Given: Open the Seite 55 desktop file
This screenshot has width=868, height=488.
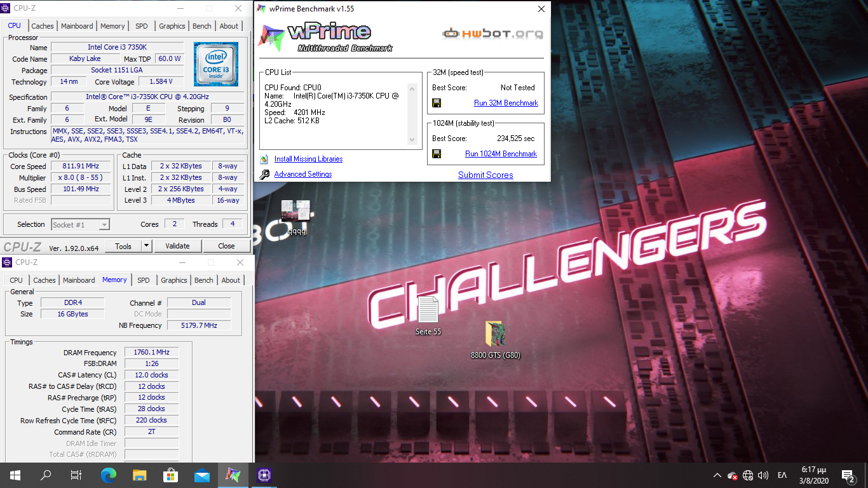Looking at the screenshot, I should [x=428, y=316].
